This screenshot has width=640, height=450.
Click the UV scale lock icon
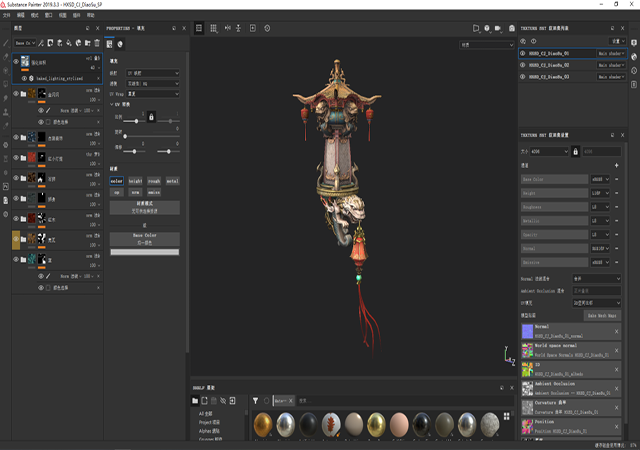pos(150,117)
